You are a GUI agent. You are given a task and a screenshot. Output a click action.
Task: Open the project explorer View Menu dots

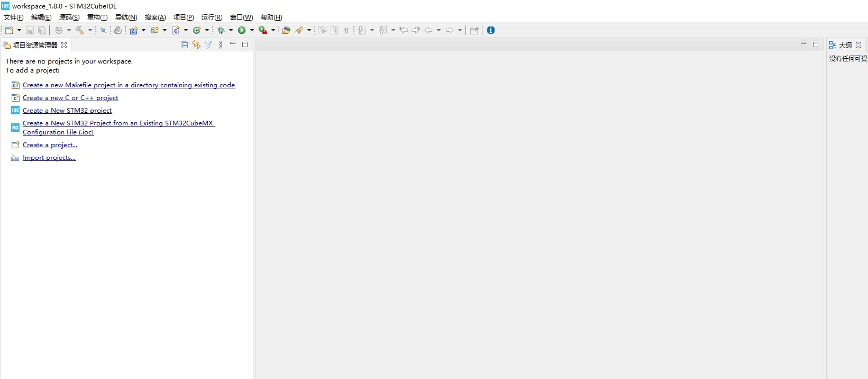click(221, 45)
